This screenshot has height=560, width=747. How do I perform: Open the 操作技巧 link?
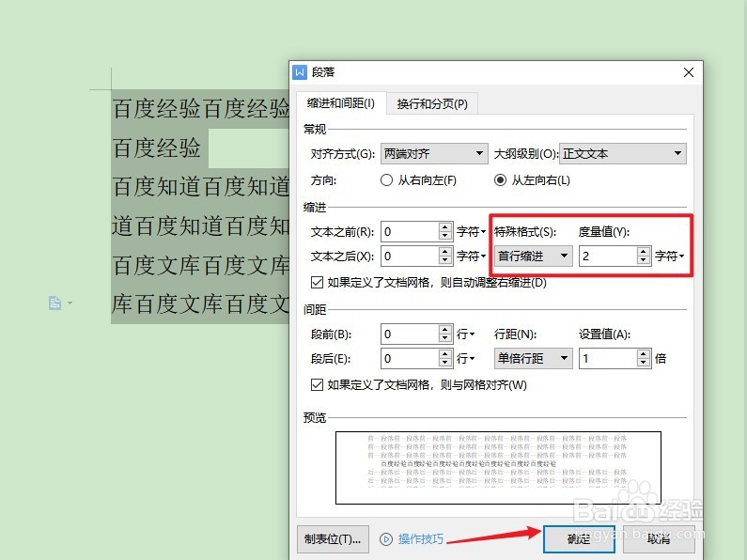coord(421,539)
